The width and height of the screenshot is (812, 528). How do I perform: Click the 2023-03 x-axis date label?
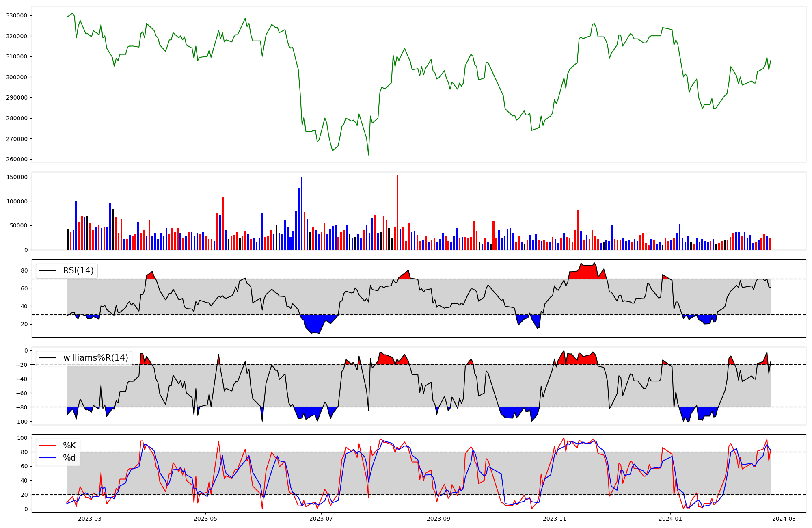click(x=90, y=519)
